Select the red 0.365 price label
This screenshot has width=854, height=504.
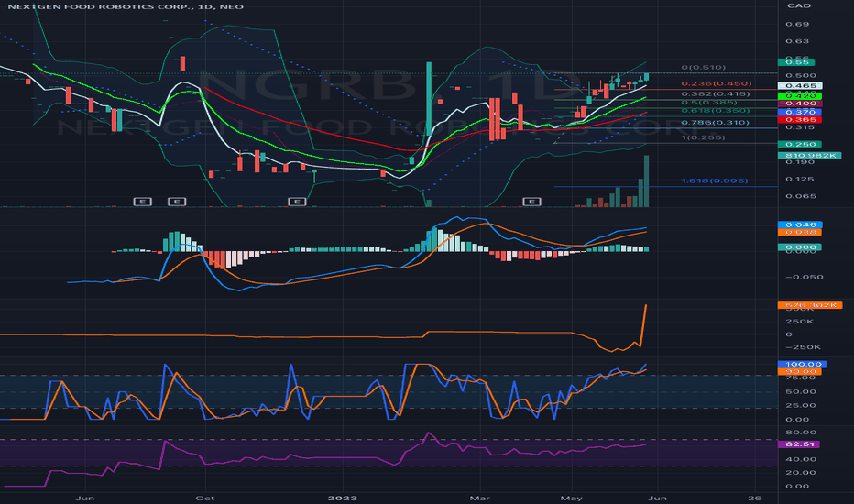(800, 119)
